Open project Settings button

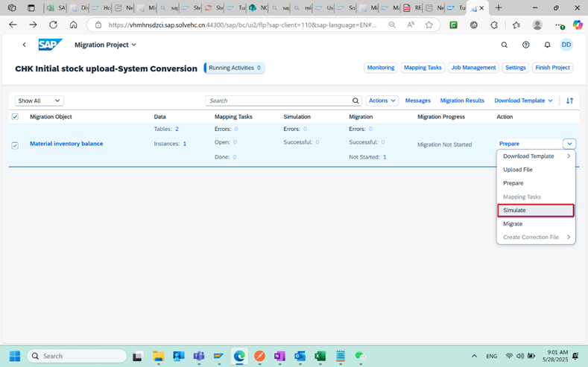click(515, 68)
